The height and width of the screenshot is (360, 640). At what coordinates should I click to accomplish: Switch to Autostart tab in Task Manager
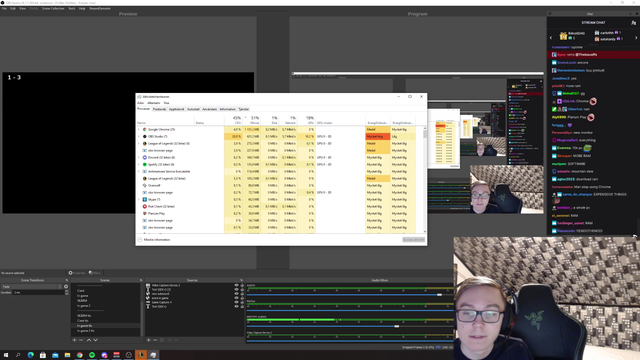193,109
